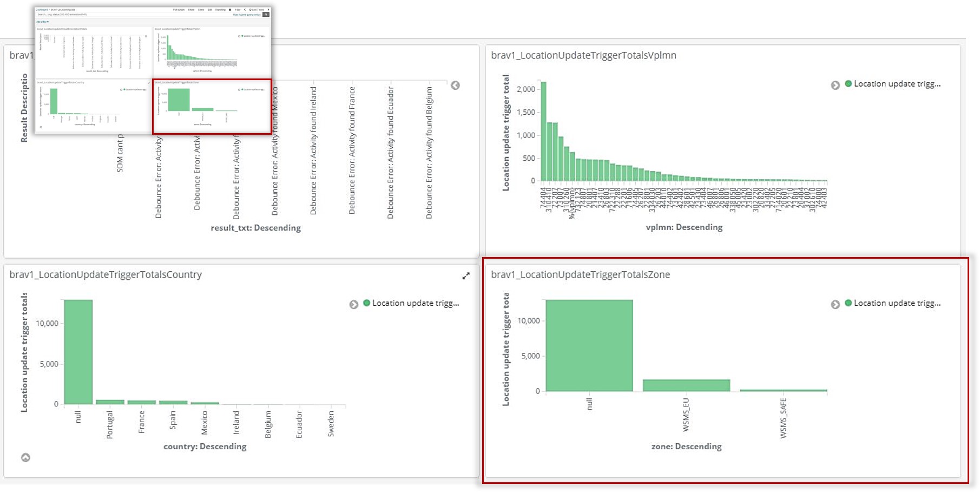
Task: Toggle legend arrow in TriggerTotalsCountry panel
Action: point(354,305)
